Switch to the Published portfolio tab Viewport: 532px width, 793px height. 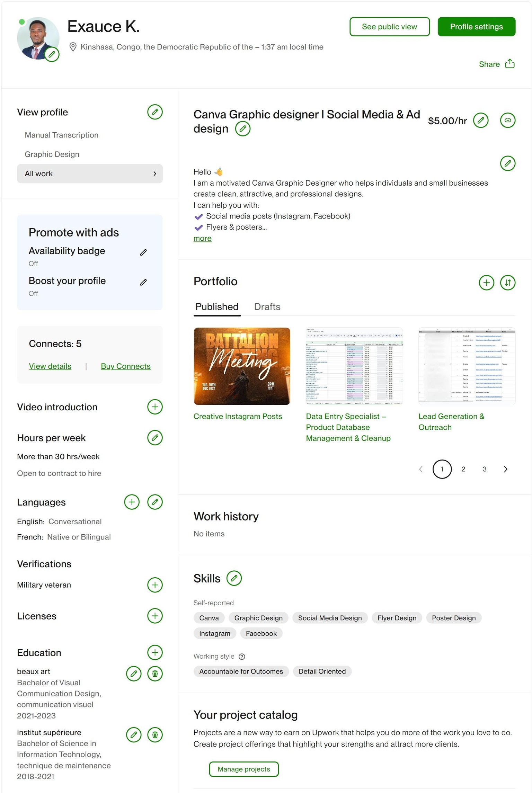217,307
